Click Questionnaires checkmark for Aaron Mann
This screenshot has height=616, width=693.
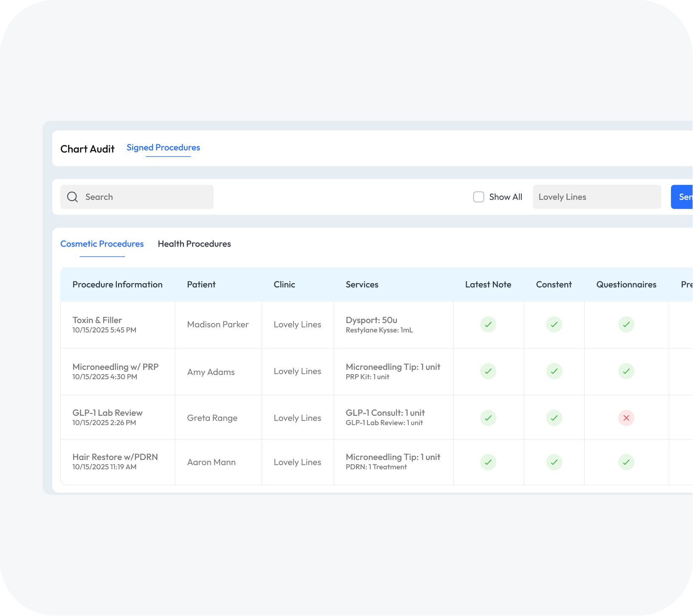point(626,462)
